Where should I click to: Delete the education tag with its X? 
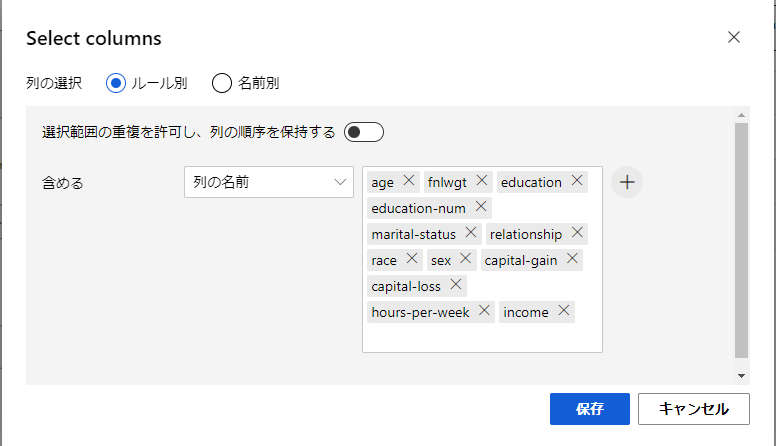[x=576, y=181]
